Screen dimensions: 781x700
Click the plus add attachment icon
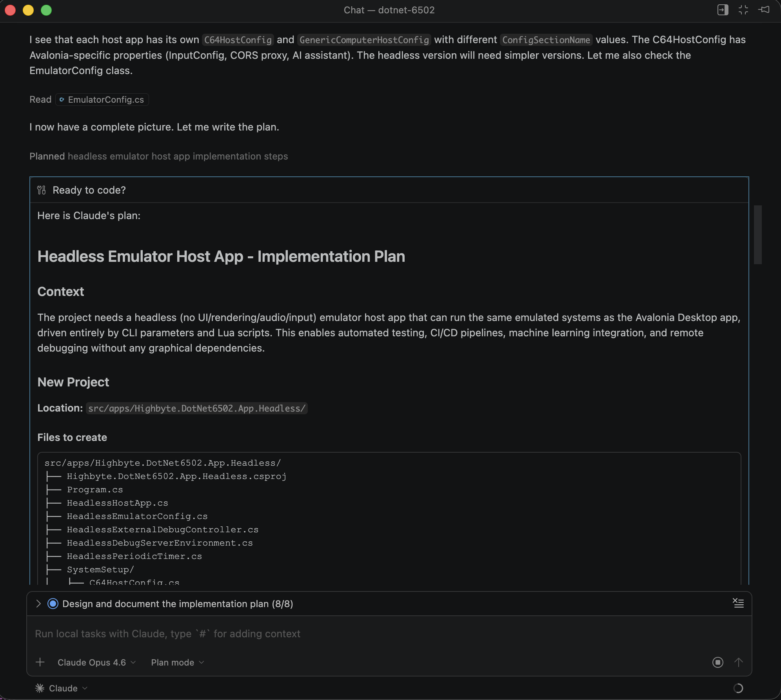pos(40,662)
